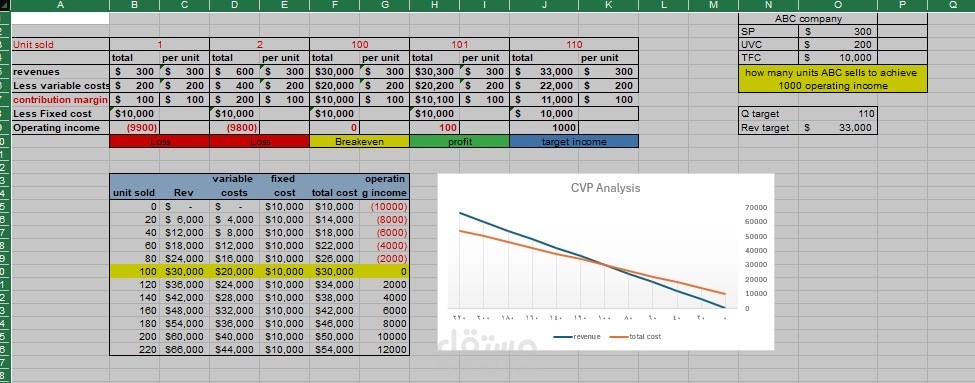Select the (2000) operating income cell

coord(384,259)
